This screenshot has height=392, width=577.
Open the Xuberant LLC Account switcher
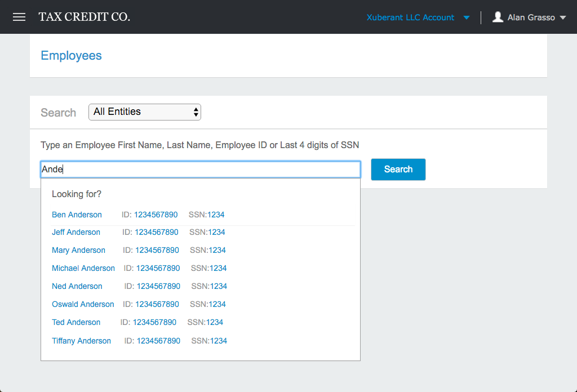pyautogui.click(x=418, y=17)
